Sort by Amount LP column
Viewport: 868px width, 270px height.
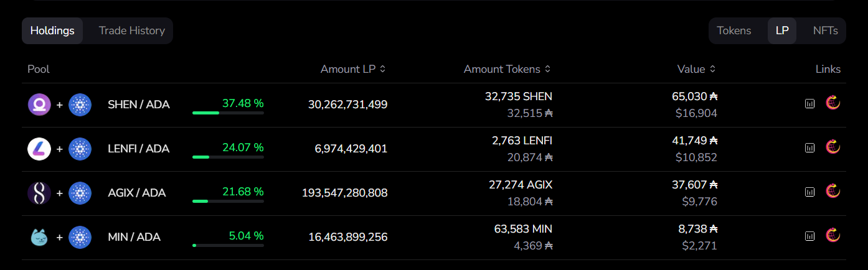point(353,69)
